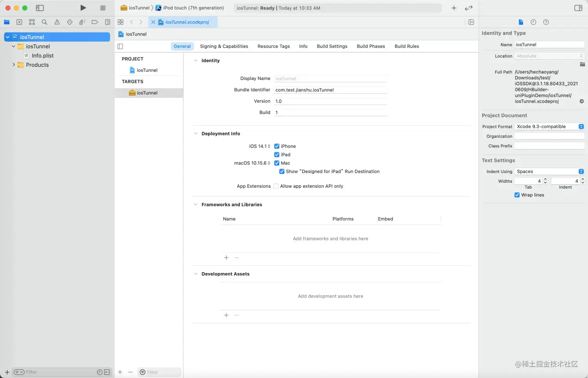
Task: Show the Debug navigator
Action: point(82,22)
